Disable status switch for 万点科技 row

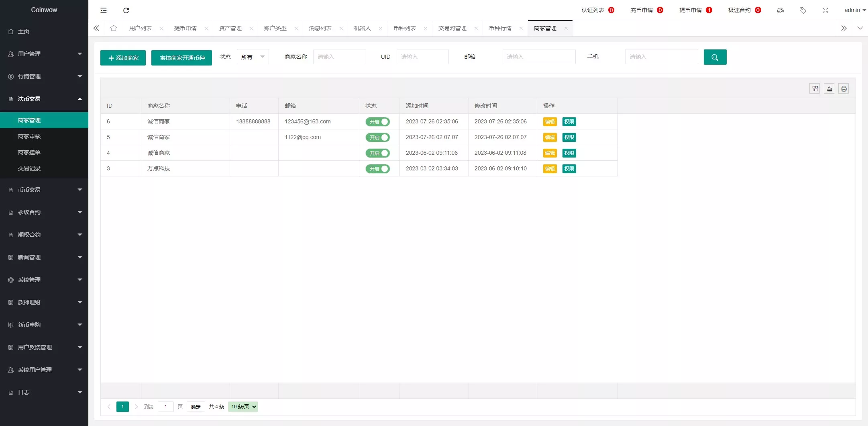click(x=377, y=169)
